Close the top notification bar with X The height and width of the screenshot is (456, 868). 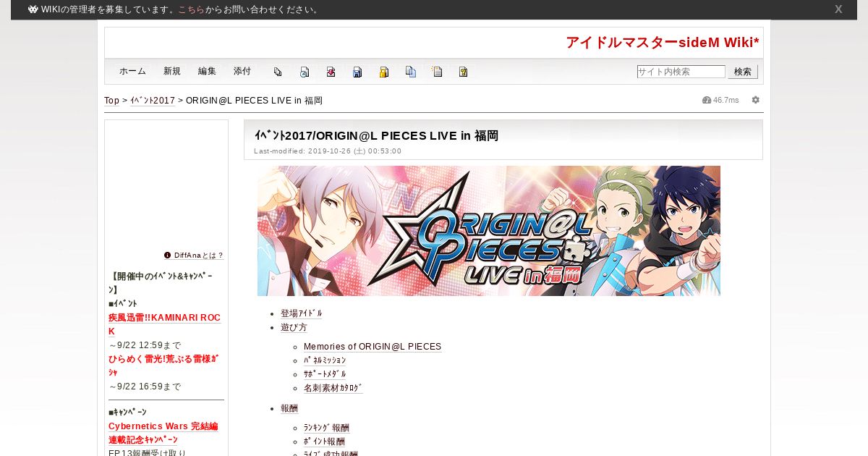838,9
